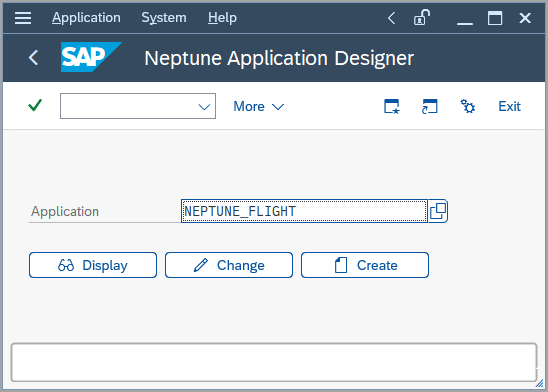Open the System menu
This screenshot has height=392, width=548.
pos(164,18)
